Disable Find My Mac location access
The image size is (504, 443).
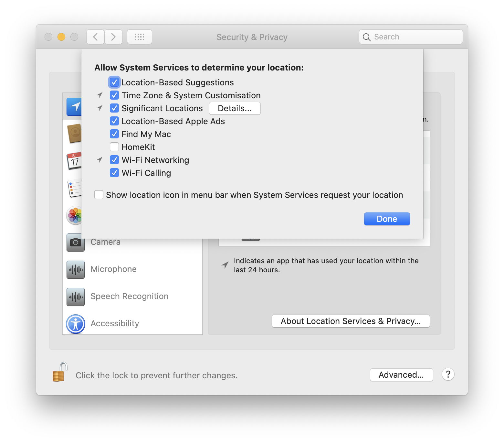[x=114, y=134]
